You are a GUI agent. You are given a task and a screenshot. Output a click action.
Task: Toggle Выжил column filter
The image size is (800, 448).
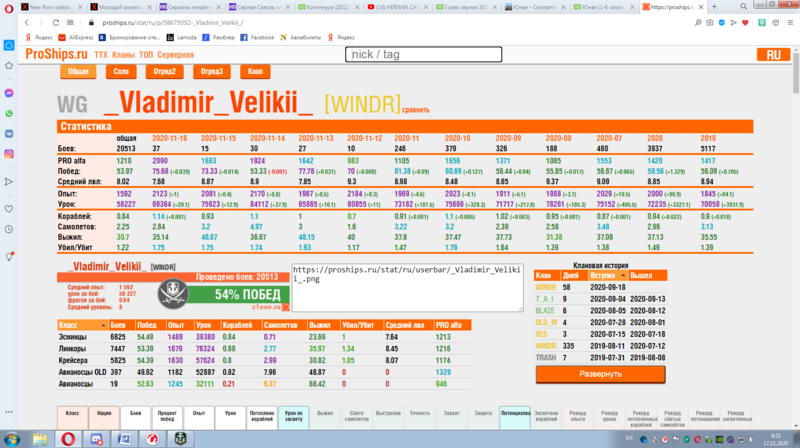[x=325, y=417]
